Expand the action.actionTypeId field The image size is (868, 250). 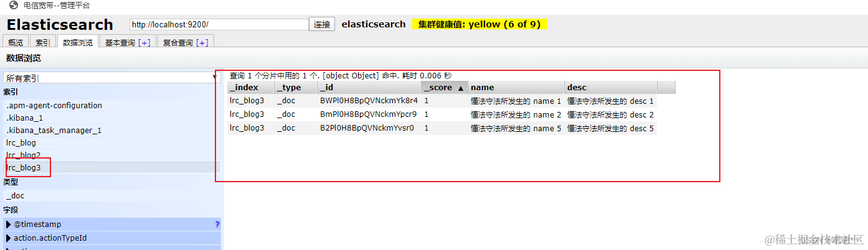click(9, 238)
